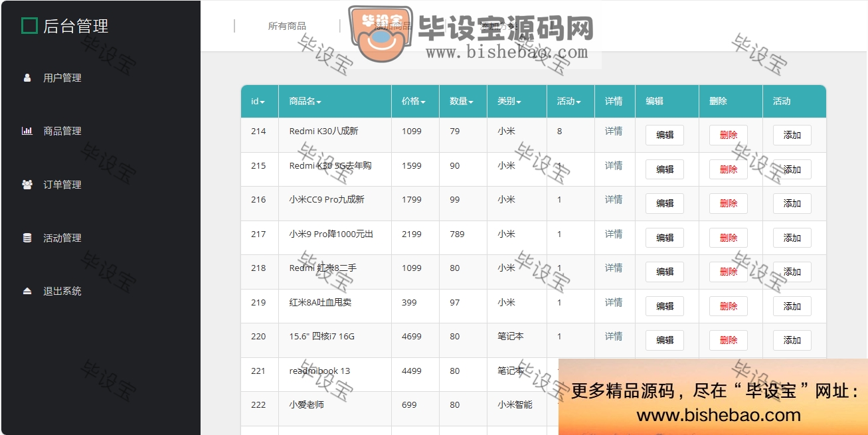Image resolution: width=868 pixels, height=435 pixels.
Task: Click the eject icon for 退出系统
Action: (27, 291)
